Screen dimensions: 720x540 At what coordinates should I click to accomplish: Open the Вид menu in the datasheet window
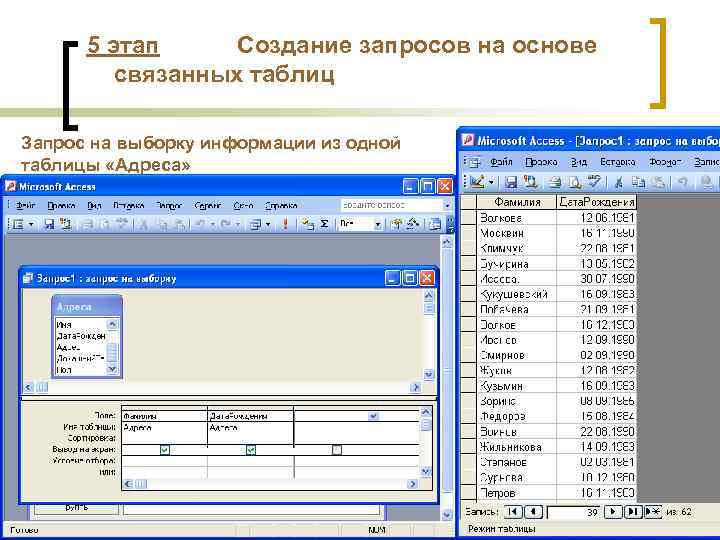coord(579,162)
